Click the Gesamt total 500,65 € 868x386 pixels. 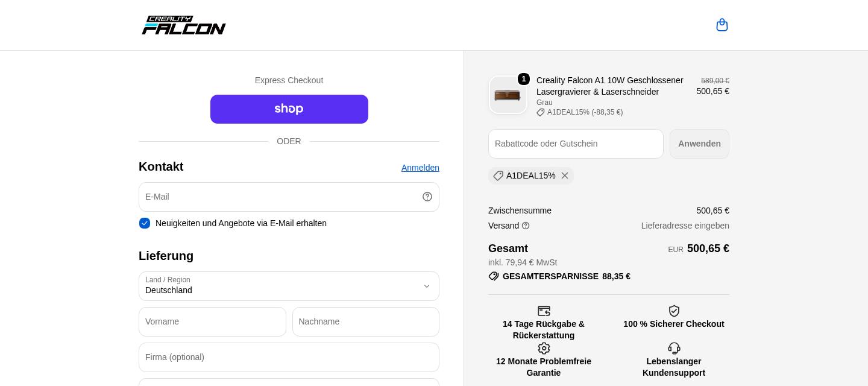coord(708,248)
